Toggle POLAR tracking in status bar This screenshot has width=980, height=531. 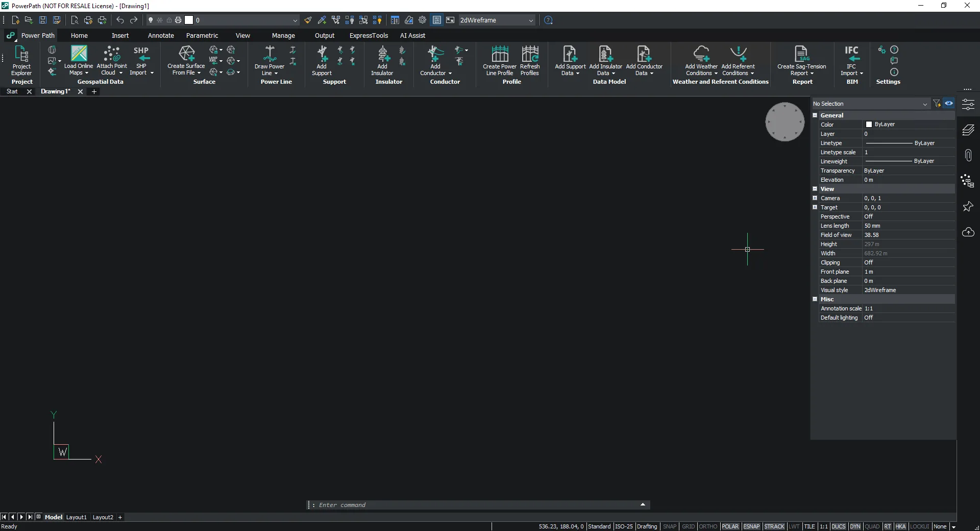point(730,526)
